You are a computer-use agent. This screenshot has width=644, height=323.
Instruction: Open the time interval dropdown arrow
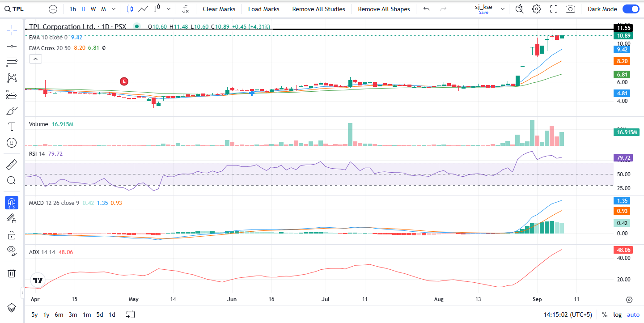pos(113,9)
